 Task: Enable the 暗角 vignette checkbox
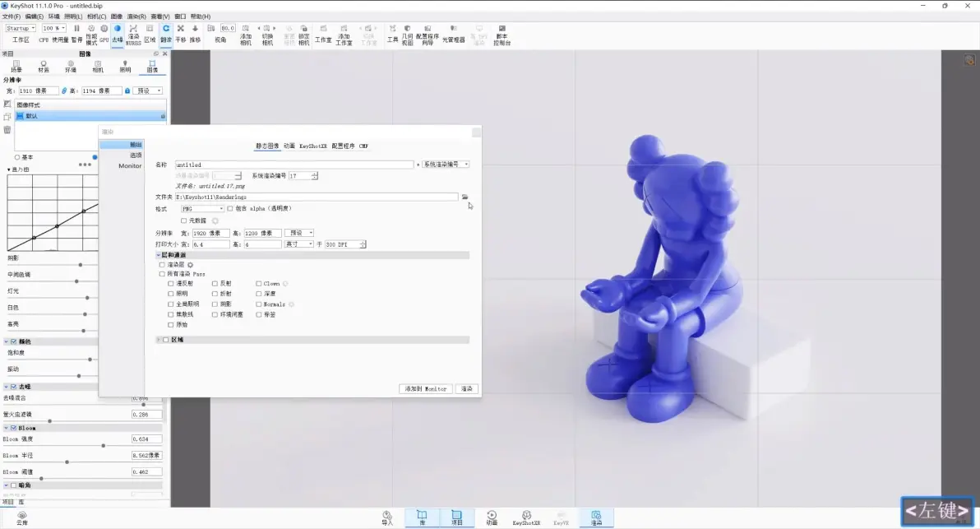coord(14,485)
